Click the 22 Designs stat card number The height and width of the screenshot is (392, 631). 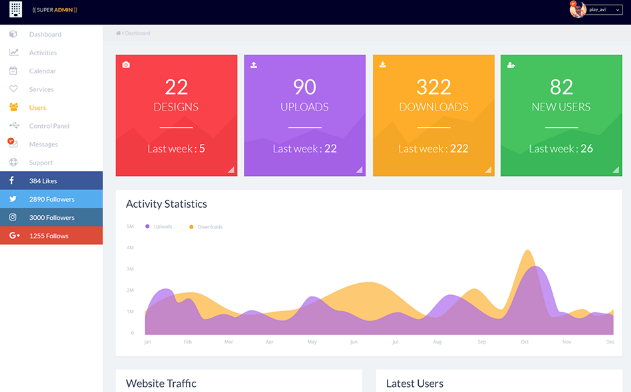coord(176,87)
